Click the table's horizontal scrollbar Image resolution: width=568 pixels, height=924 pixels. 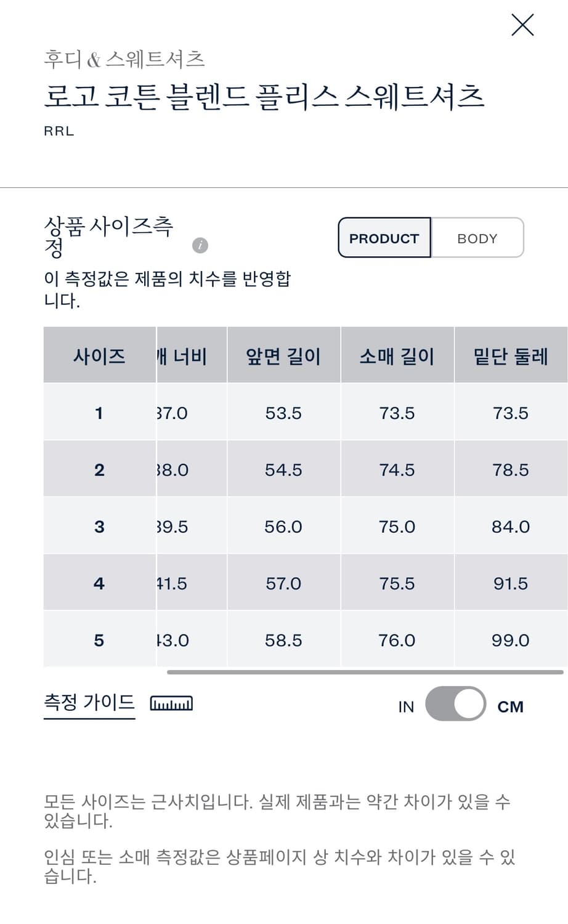click(x=365, y=672)
